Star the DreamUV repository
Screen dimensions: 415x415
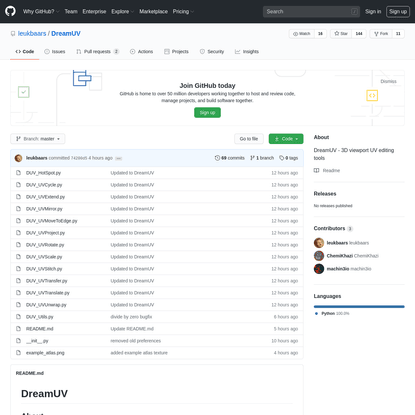(x=341, y=34)
